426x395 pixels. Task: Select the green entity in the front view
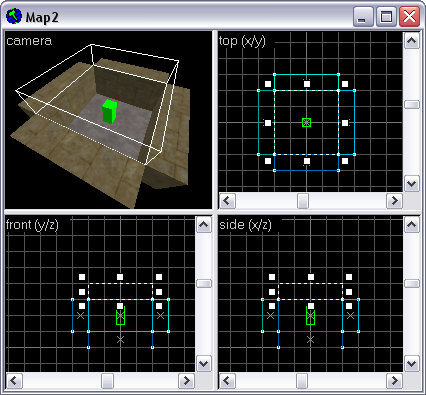(x=120, y=317)
